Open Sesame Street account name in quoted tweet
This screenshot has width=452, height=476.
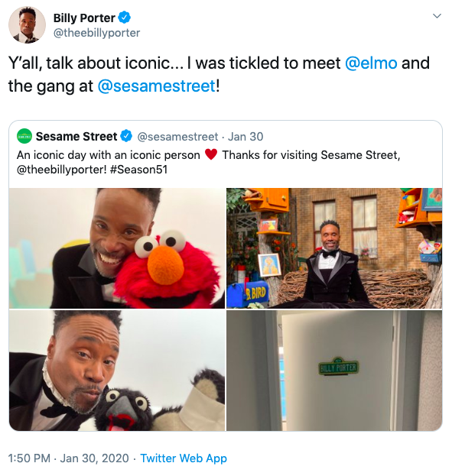click(x=76, y=137)
